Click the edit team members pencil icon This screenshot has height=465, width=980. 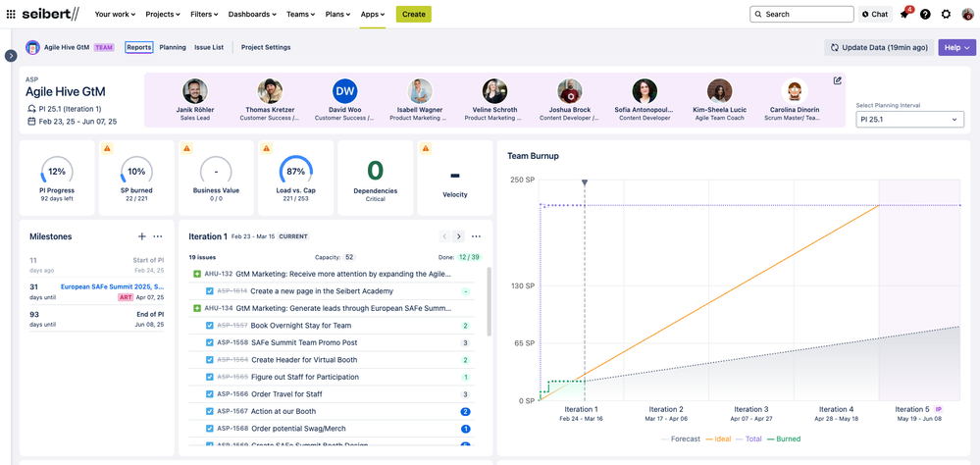coord(837,80)
